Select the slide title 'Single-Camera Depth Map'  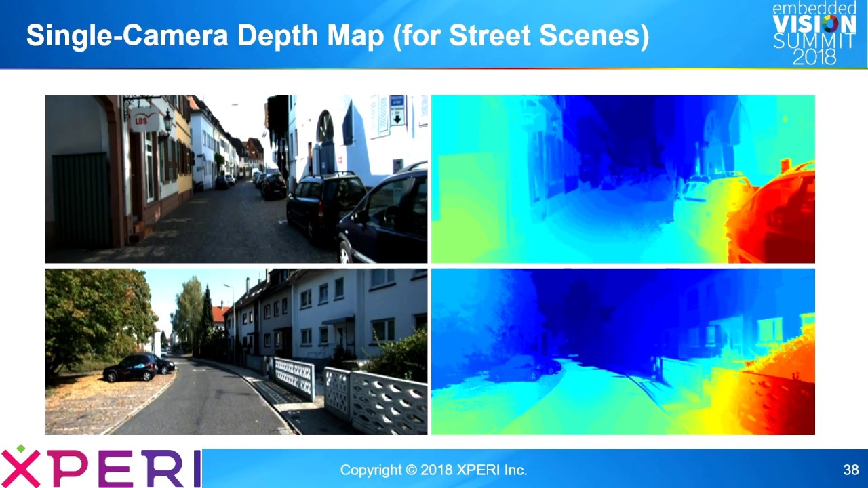(x=337, y=36)
